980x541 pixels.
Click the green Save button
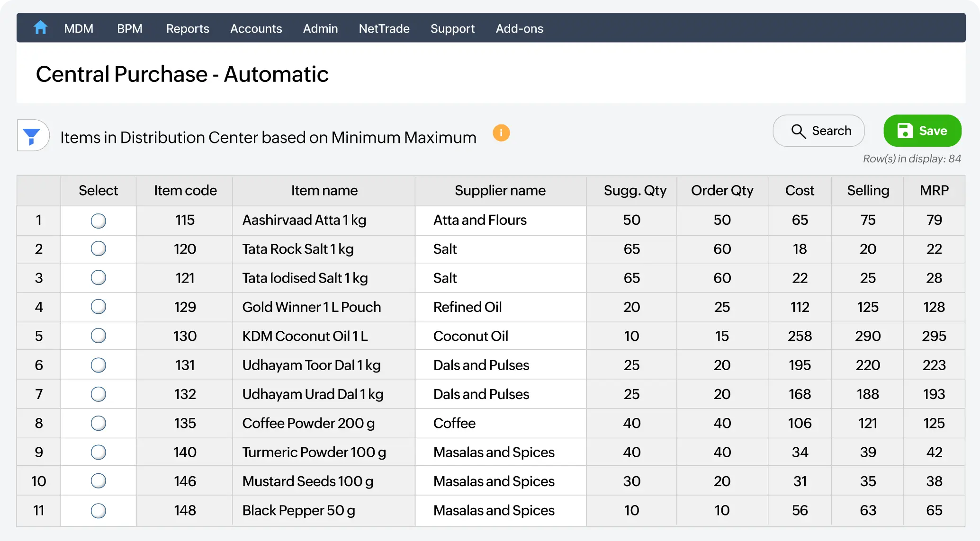[922, 131]
